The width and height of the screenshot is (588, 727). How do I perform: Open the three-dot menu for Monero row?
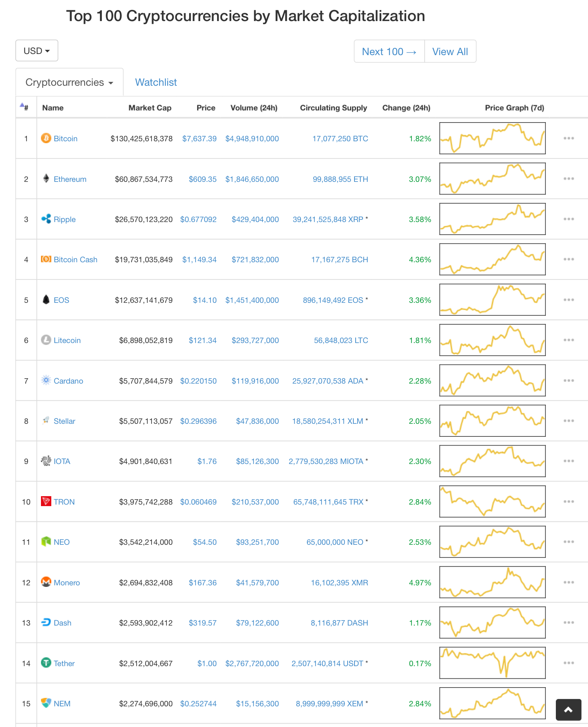pyautogui.click(x=569, y=582)
